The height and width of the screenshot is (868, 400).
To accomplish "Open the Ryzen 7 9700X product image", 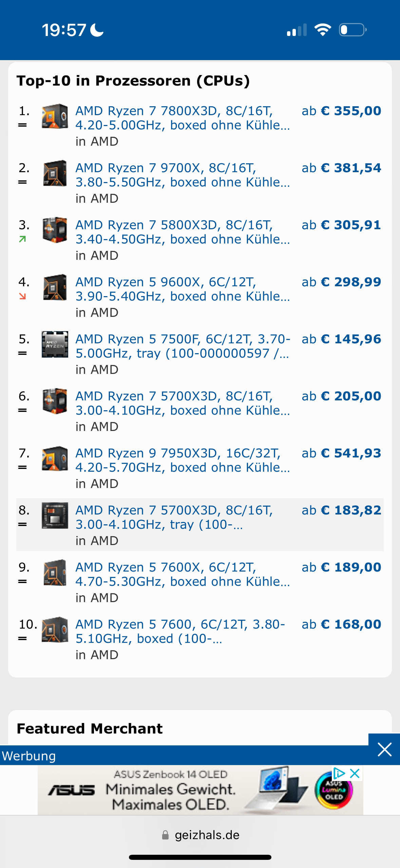I will click(55, 173).
